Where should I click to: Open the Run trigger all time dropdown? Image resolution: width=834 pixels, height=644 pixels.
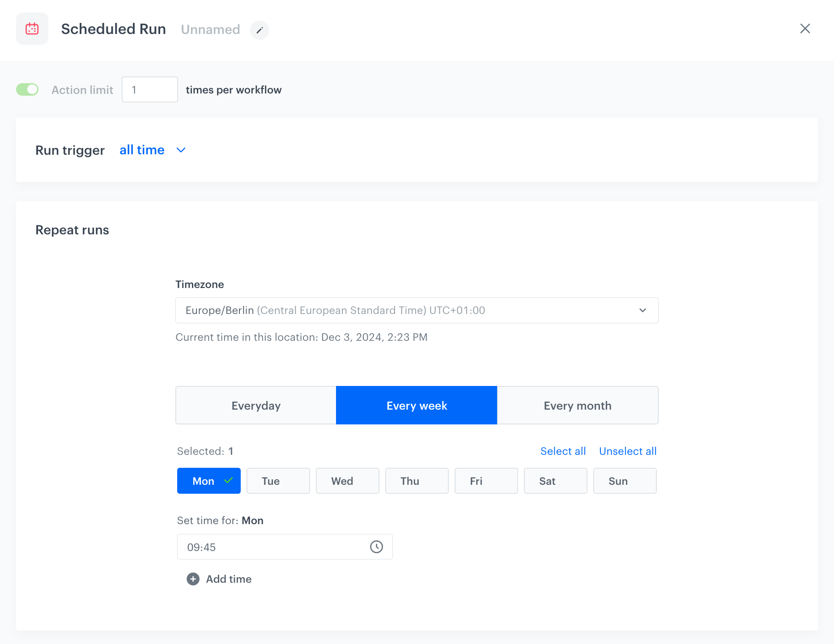pos(142,150)
